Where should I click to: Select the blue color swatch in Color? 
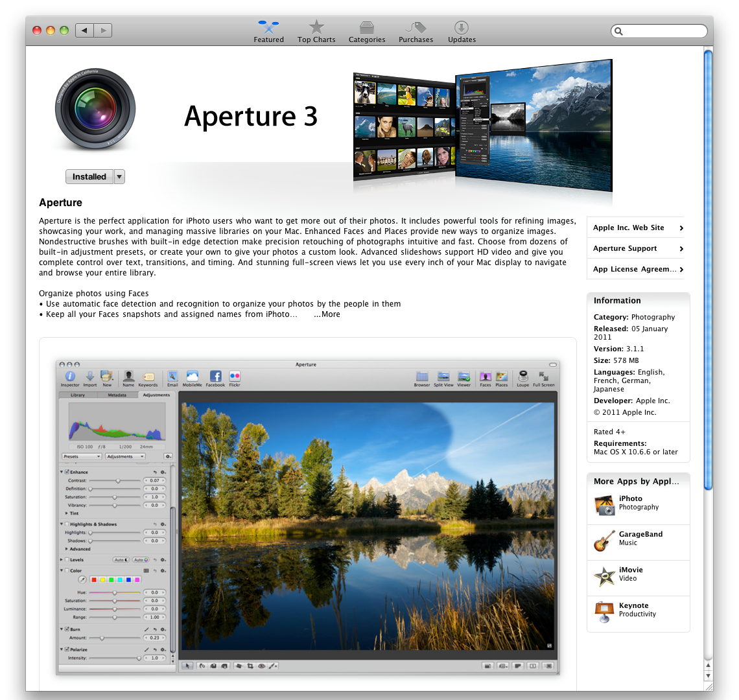(128, 580)
